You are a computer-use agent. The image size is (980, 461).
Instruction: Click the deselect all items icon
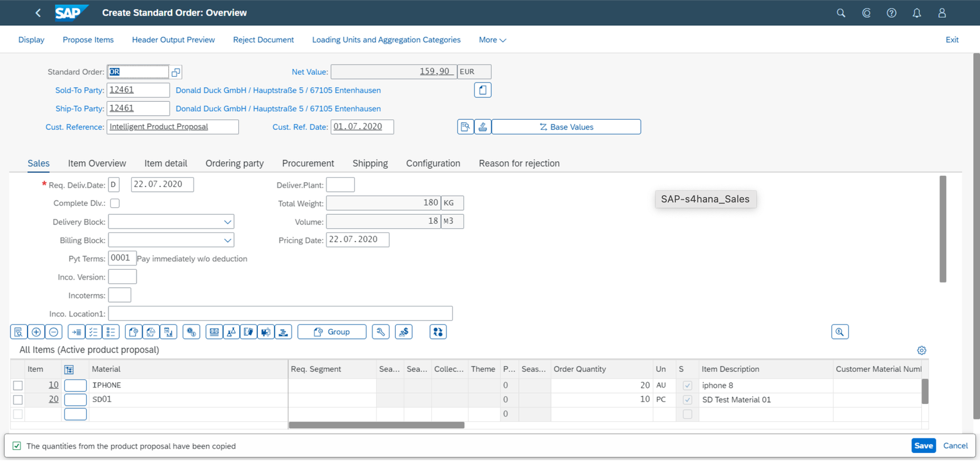(x=111, y=332)
